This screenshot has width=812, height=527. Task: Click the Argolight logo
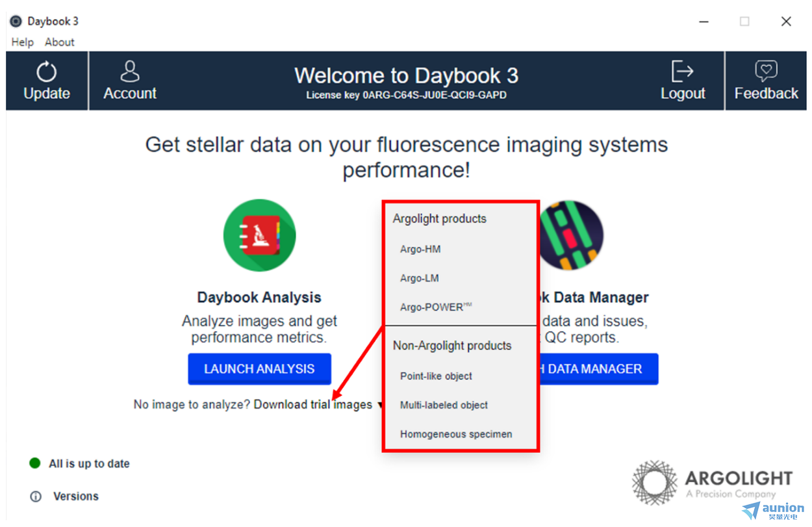[713, 482]
